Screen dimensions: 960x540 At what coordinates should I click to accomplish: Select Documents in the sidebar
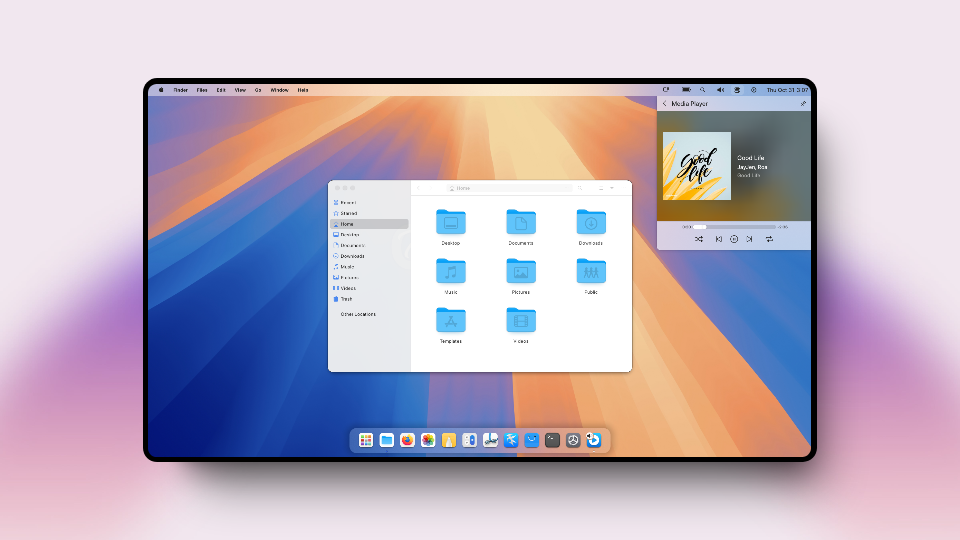(369, 246)
